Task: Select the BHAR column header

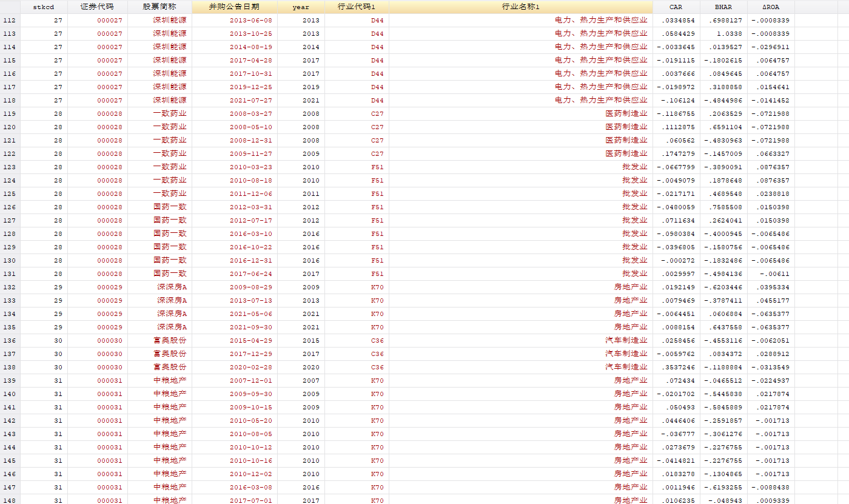Action: click(723, 7)
